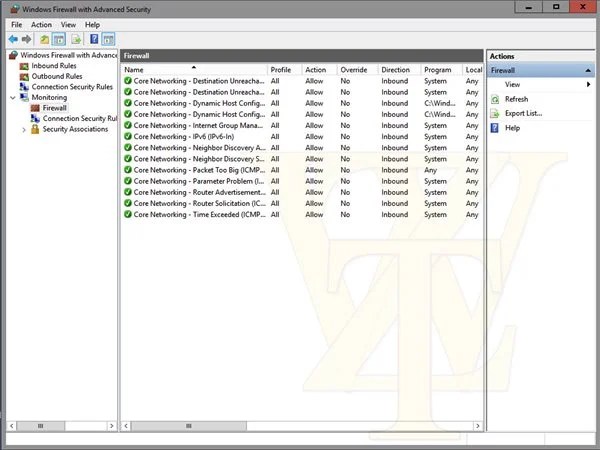Click the Help icon in Actions pane
600x450 pixels.
495,128
